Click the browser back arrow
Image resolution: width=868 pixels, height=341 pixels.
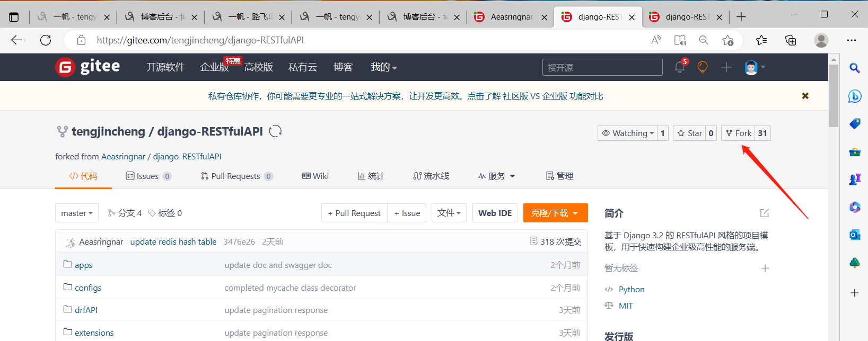(16, 40)
